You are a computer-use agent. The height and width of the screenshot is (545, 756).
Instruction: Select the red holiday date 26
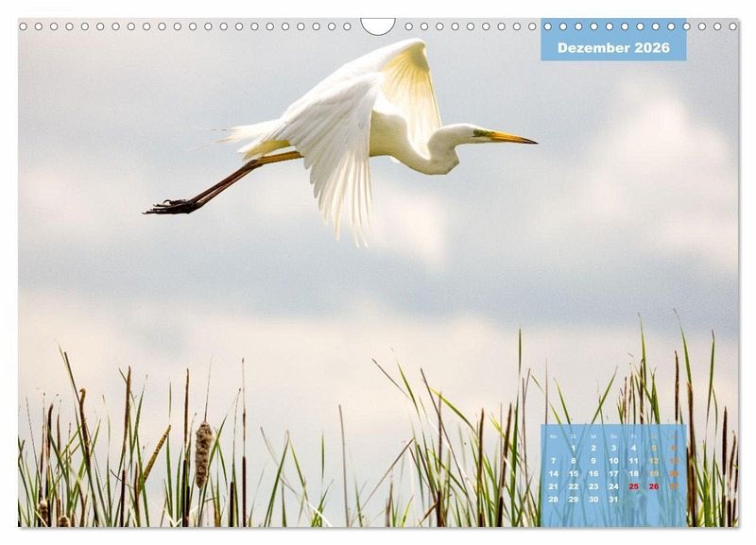[654, 486]
